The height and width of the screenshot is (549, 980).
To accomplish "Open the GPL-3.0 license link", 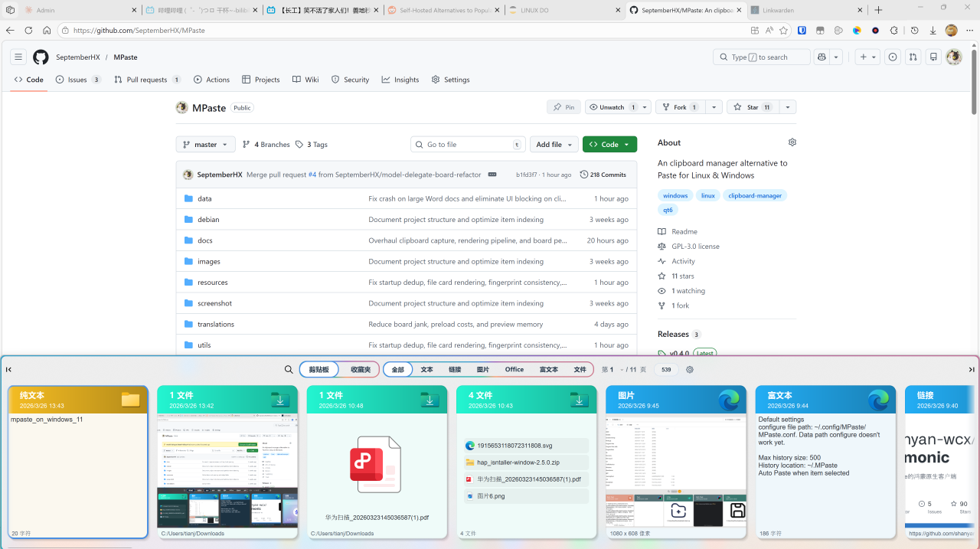I will tap(695, 247).
